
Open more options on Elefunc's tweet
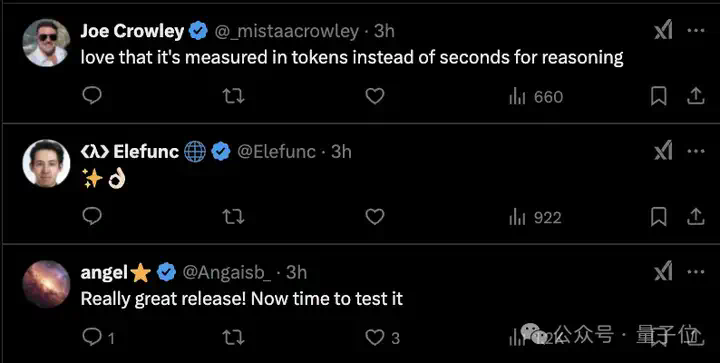(x=696, y=151)
